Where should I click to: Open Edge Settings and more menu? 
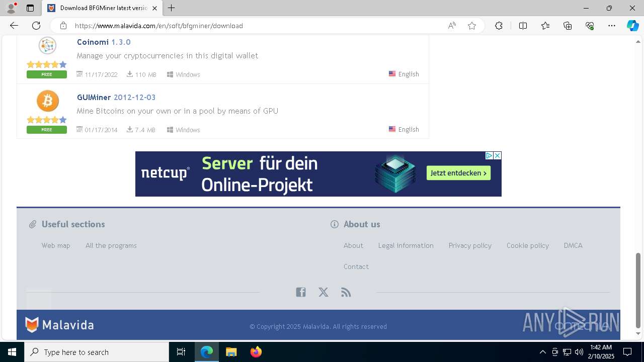pyautogui.click(x=612, y=26)
